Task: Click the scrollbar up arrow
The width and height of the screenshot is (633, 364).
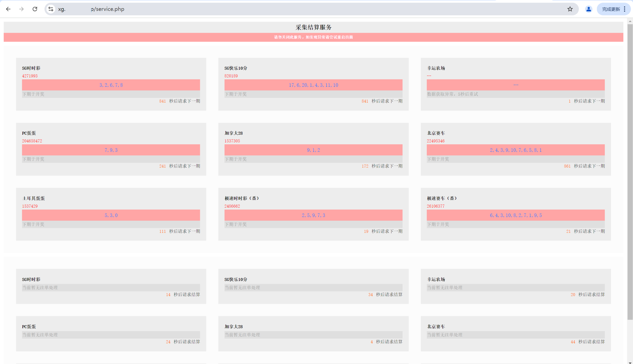Action: [x=630, y=21]
